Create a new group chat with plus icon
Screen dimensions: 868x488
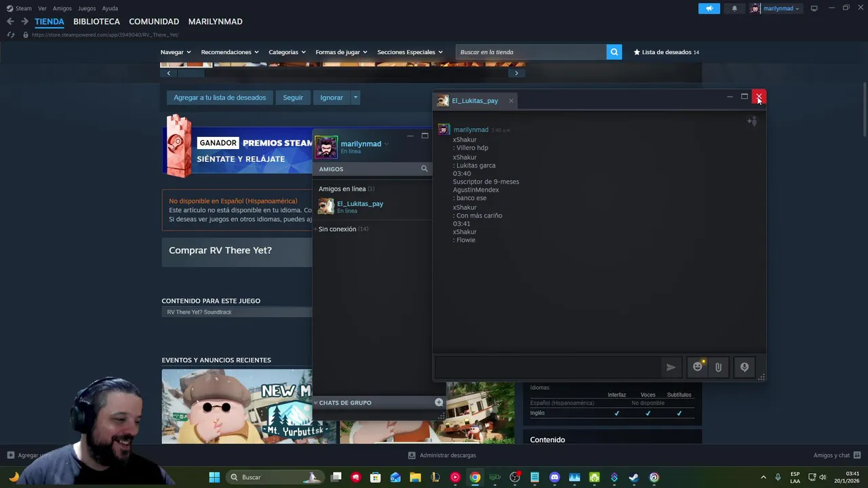439,403
